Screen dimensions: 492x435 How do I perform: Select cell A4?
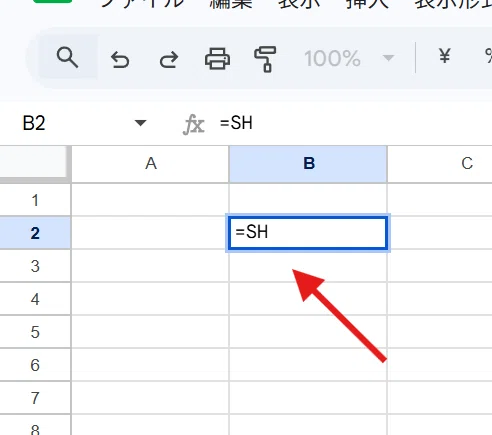(x=150, y=299)
